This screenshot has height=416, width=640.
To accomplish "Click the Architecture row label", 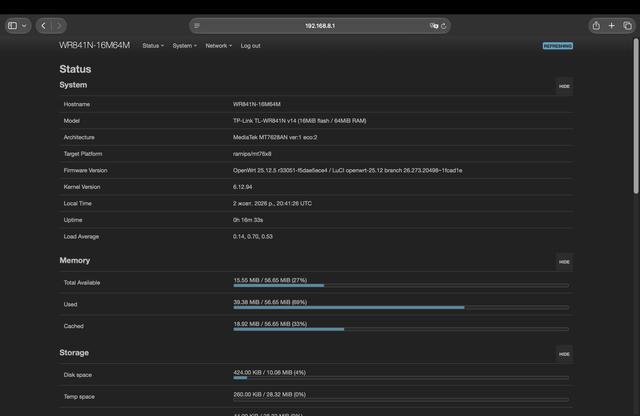I will pos(79,137).
